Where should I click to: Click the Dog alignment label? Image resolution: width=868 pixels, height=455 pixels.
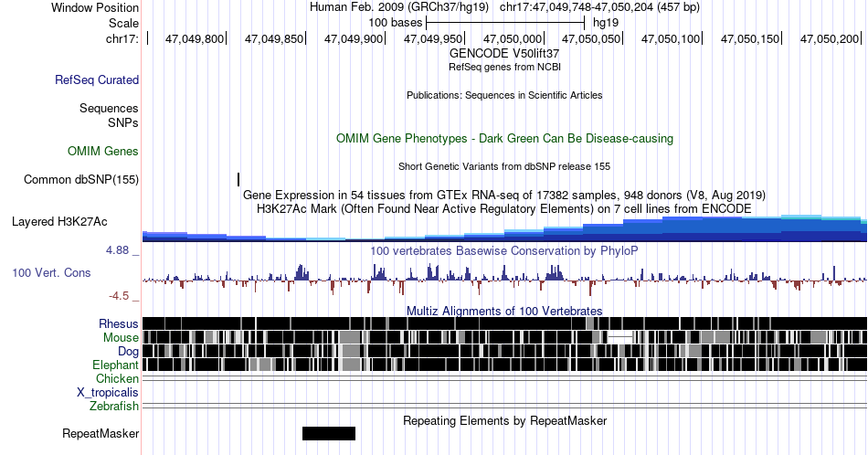(129, 352)
